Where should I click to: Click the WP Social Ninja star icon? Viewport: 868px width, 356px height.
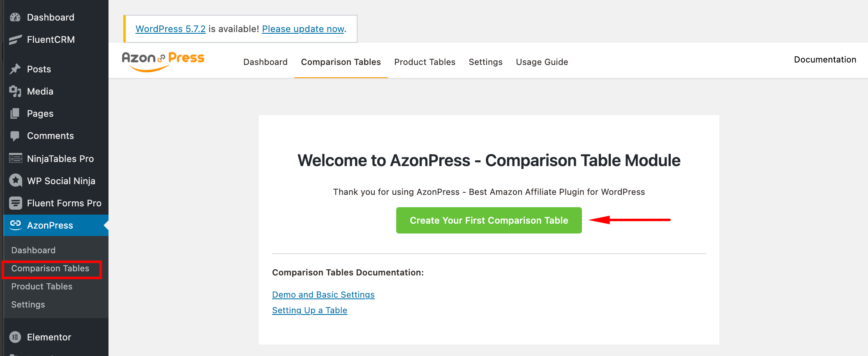point(15,180)
